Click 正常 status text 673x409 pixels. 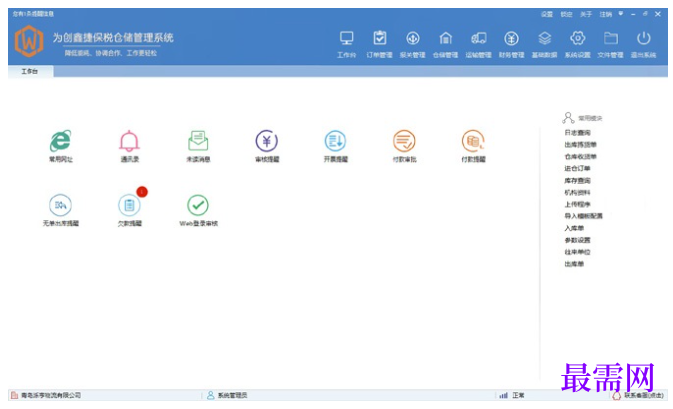tap(518, 395)
